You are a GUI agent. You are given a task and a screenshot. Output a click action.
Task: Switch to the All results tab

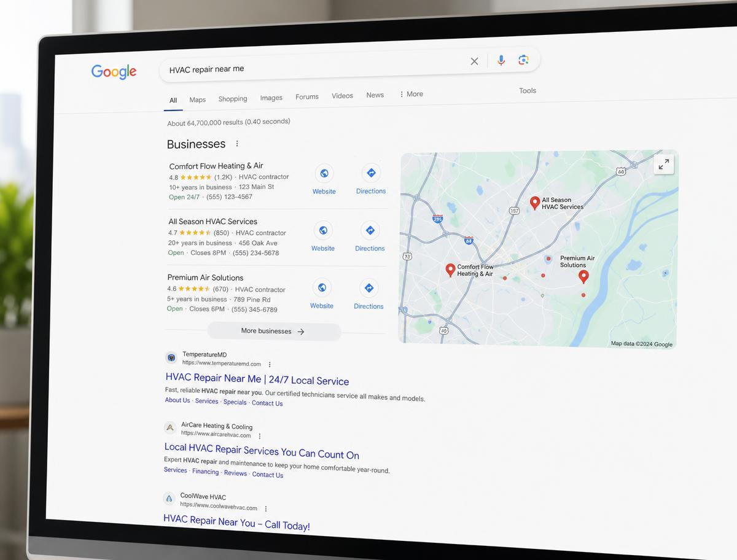[173, 101]
